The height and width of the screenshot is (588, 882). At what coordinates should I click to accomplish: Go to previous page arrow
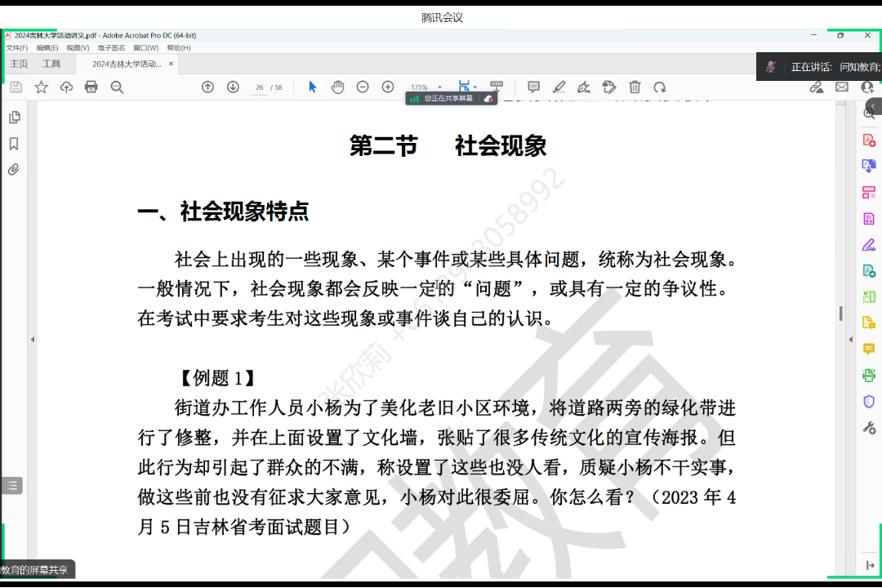207,87
